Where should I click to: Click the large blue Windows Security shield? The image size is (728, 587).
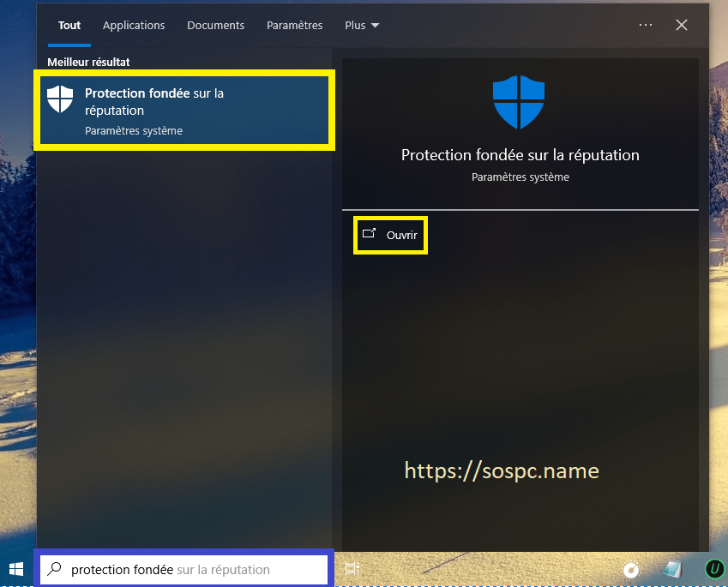pos(519,102)
